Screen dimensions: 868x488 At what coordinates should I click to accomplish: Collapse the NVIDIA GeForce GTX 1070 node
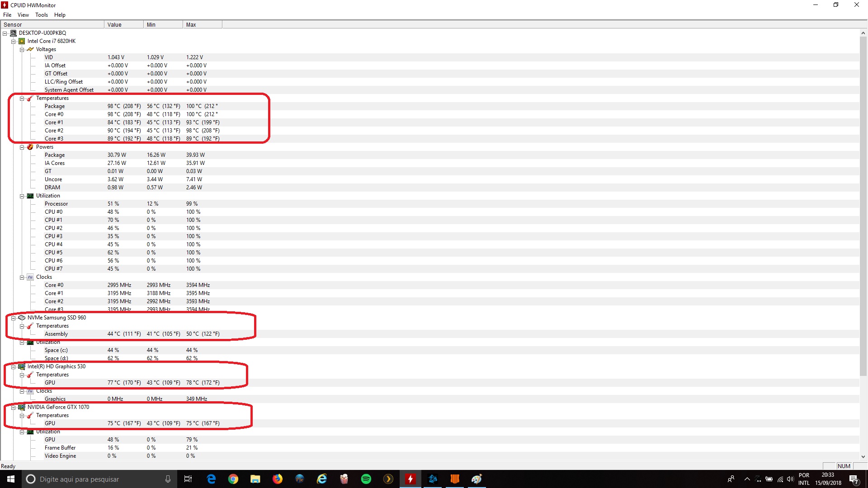coord(14,408)
